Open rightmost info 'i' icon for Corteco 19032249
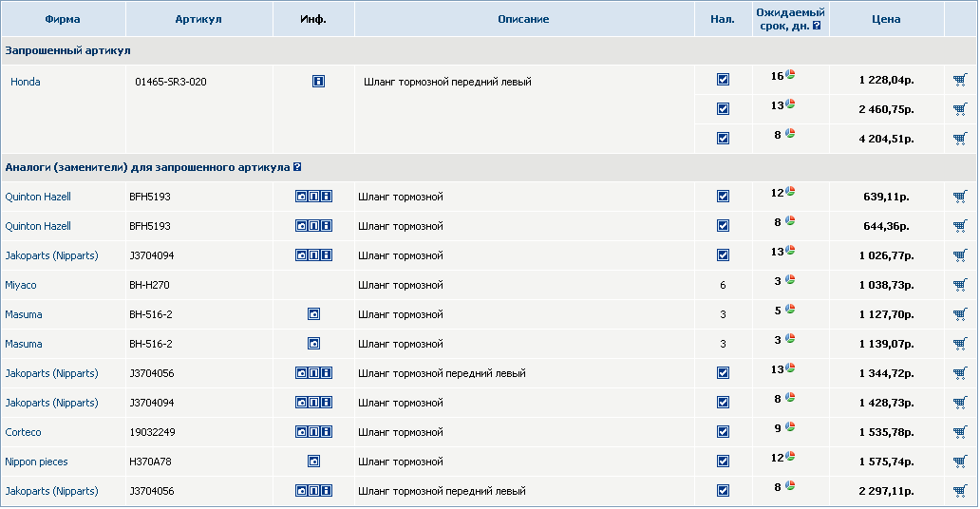980x509 pixels. pos(327,432)
